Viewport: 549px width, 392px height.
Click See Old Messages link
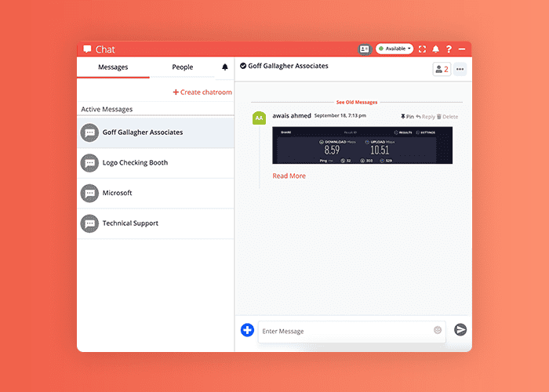coord(357,102)
